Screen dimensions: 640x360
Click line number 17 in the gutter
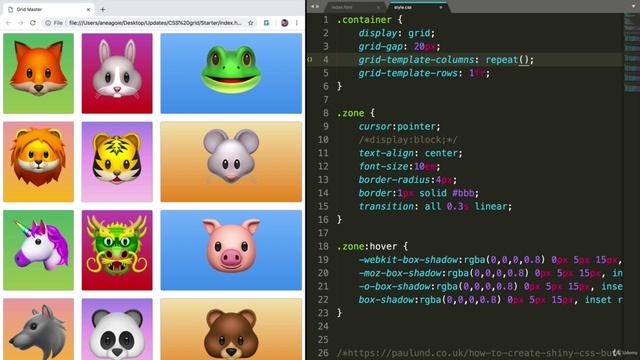[x=323, y=233]
